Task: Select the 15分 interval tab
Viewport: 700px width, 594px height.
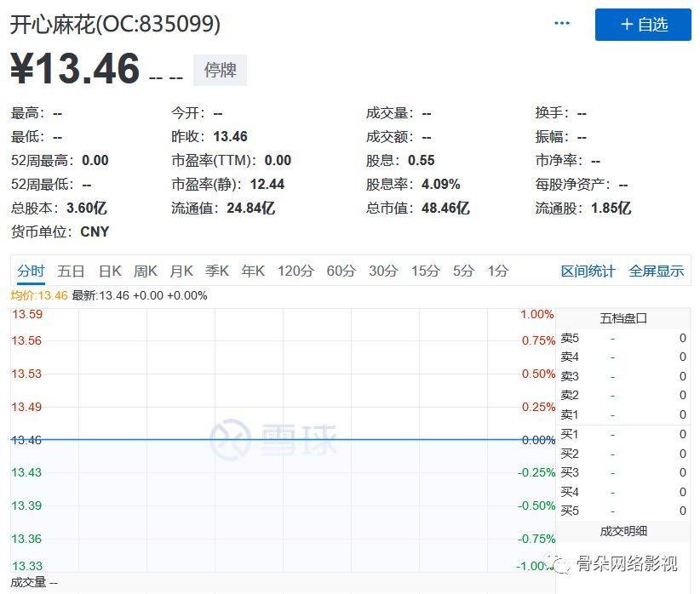Action: (x=426, y=271)
